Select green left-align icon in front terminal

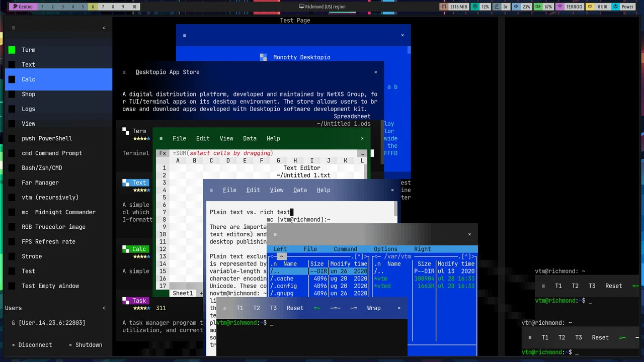point(317,308)
